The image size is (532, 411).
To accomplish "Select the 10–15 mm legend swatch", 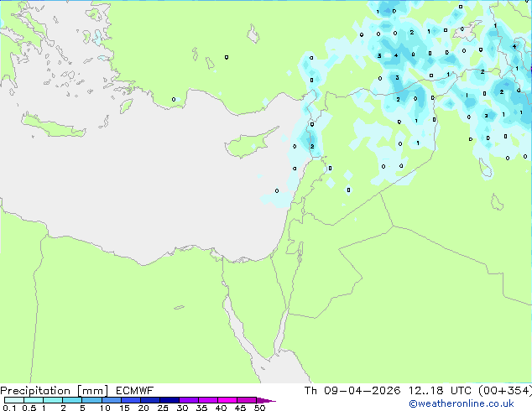I will tap(112, 400).
